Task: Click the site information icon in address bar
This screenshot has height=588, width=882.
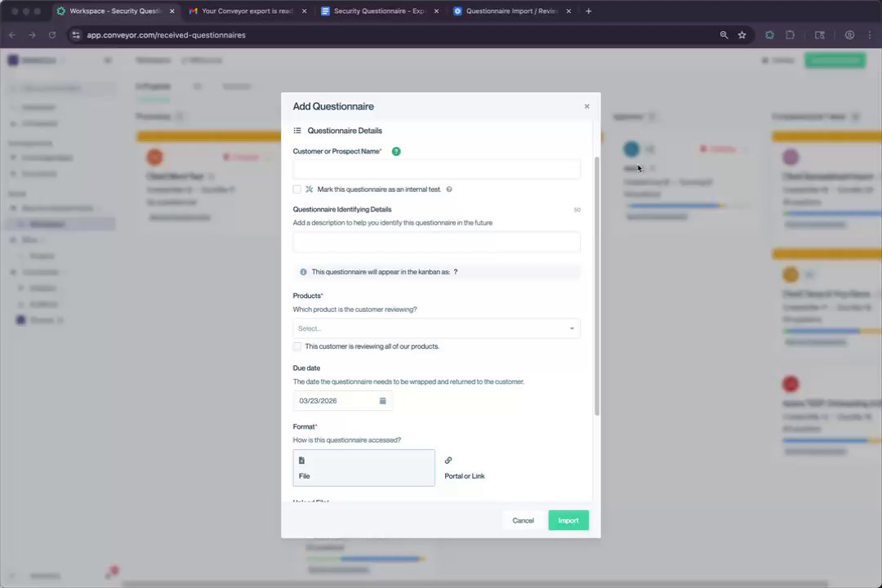Action: pos(76,35)
